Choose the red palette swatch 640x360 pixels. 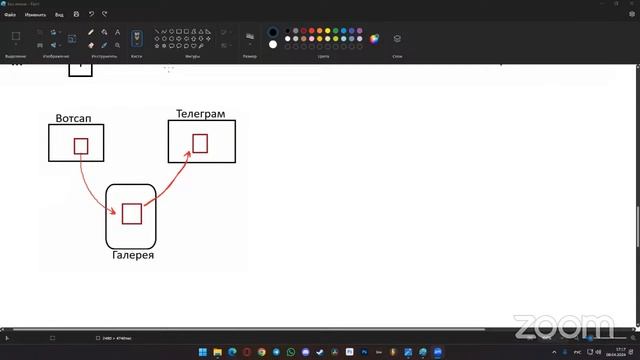click(311, 31)
